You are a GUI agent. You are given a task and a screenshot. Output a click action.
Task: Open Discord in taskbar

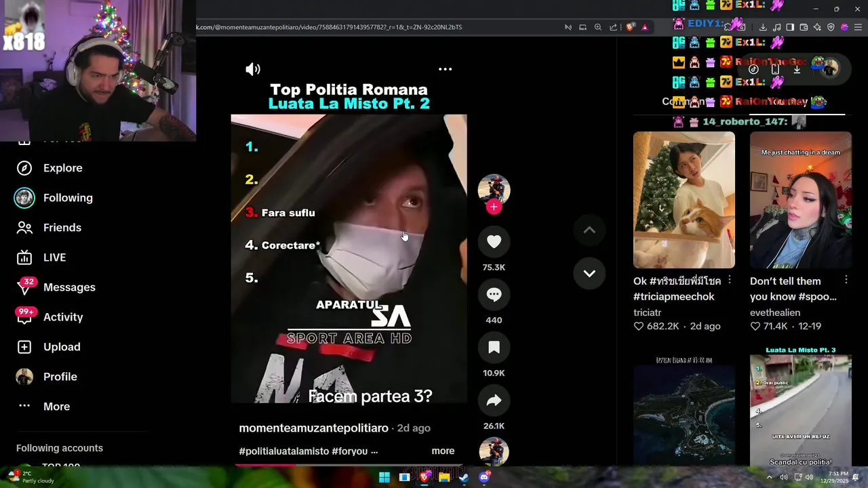(x=484, y=477)
